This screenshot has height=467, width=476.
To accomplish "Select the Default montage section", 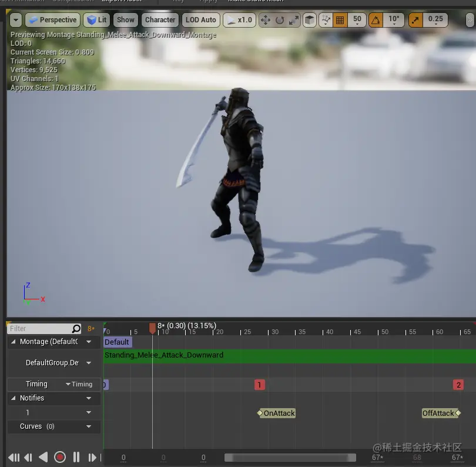I will pyautogui.click(x=118, y=342).
